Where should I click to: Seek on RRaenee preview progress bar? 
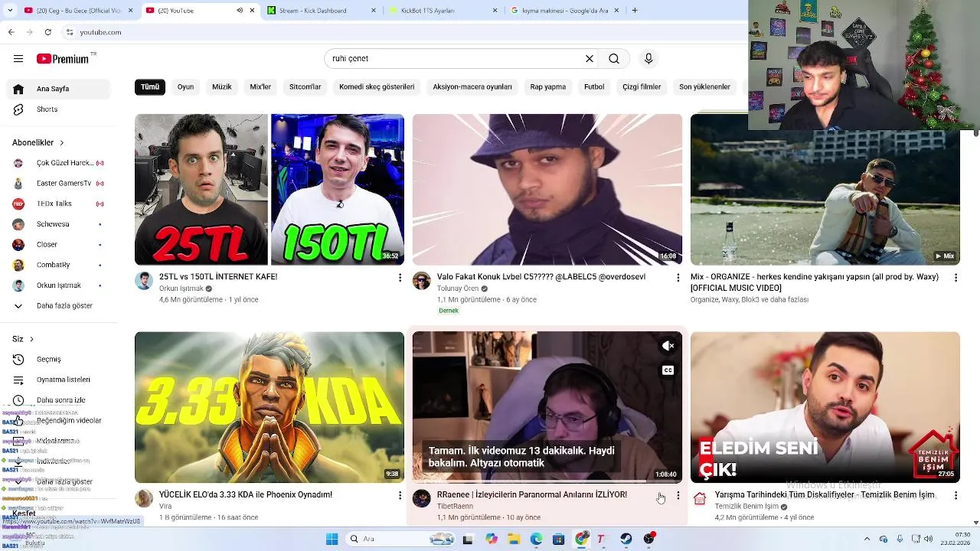pyautogui.click(x=547, y=481)
